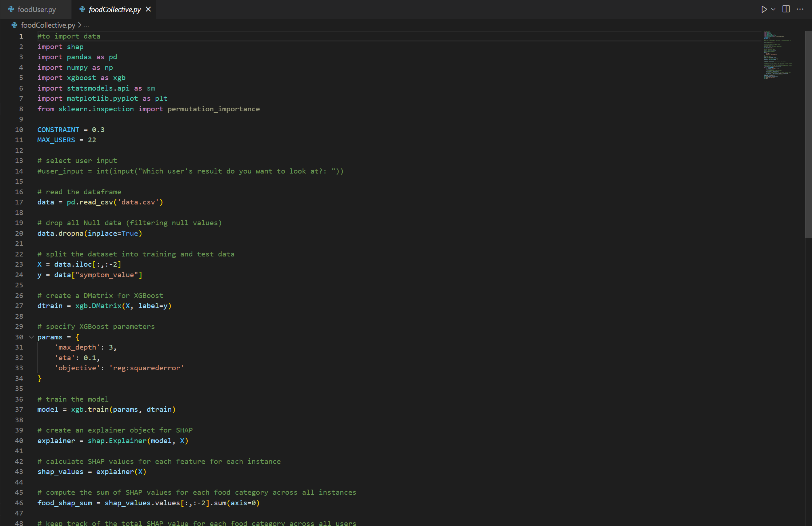Open the breadcrumb ellipsis symbol picker

[87, 25]
